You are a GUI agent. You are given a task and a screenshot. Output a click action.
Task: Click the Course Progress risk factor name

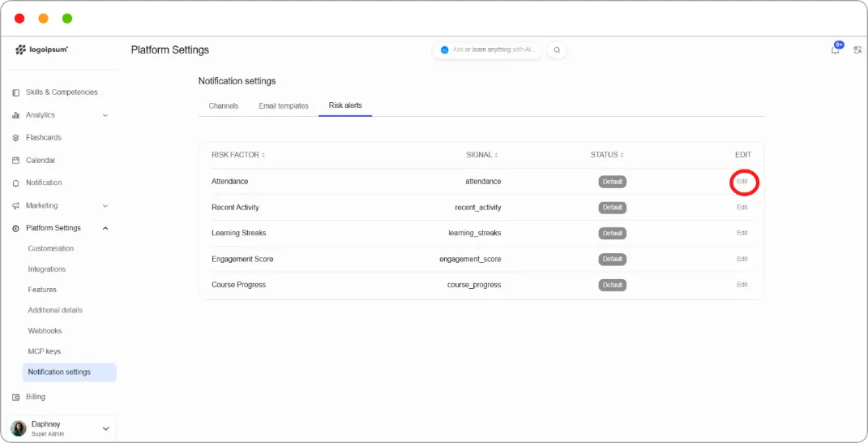pyautogui.click(x=238, y=285)
